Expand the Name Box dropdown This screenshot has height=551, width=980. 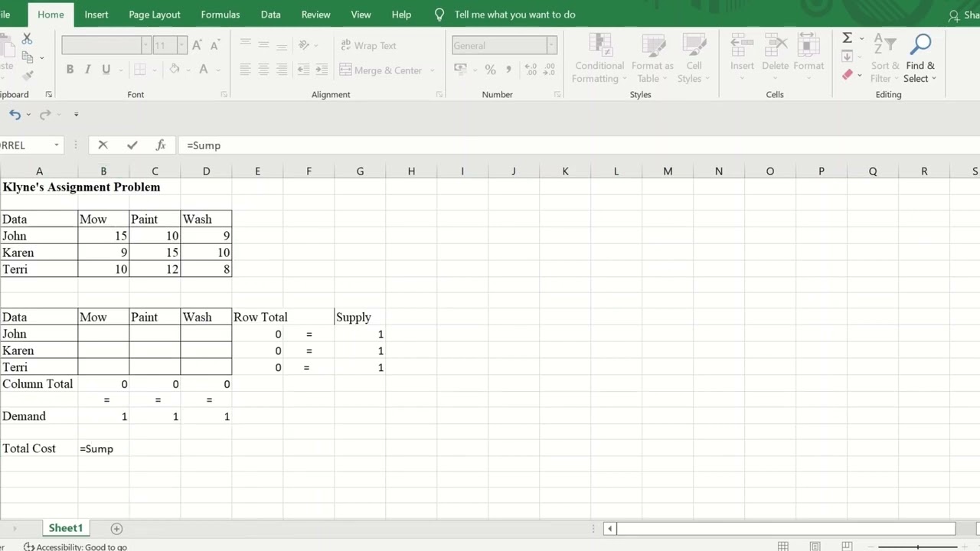click(x=56, y=145)
